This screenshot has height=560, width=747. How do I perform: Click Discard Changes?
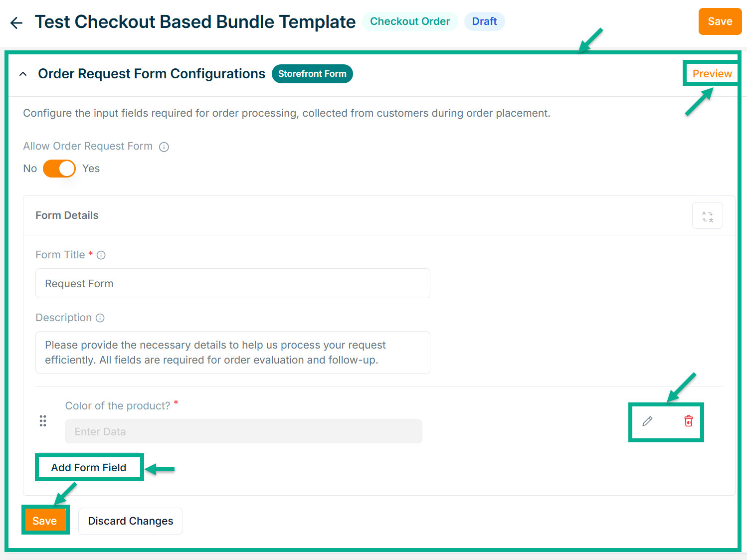point(131,521)
